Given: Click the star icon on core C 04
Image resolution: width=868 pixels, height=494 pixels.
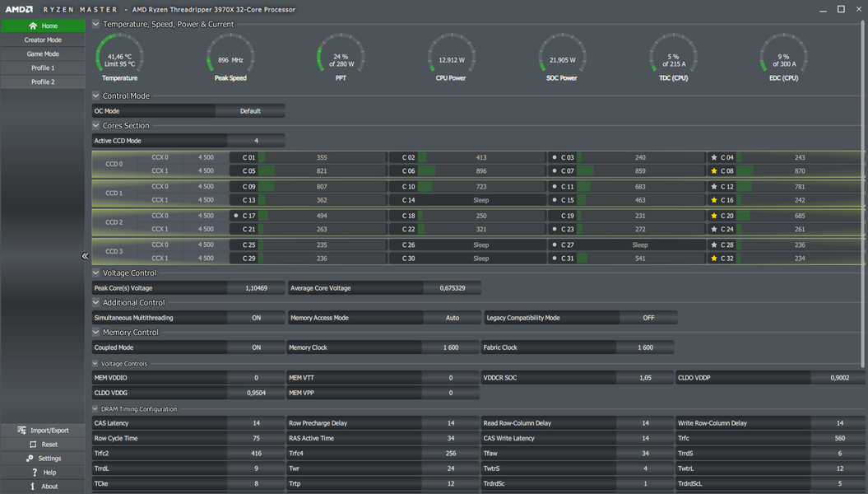Looking at the screenshot, I should tap(714, 157).
